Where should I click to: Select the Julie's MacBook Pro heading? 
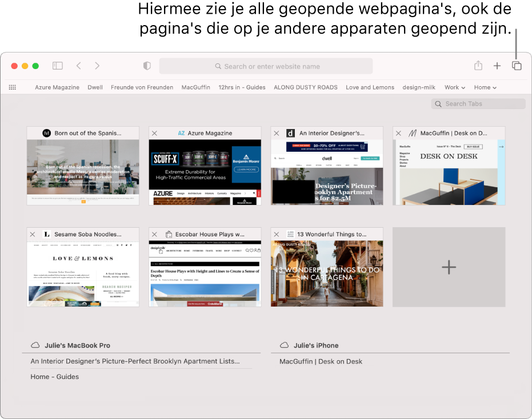click(x=77, y=345)
